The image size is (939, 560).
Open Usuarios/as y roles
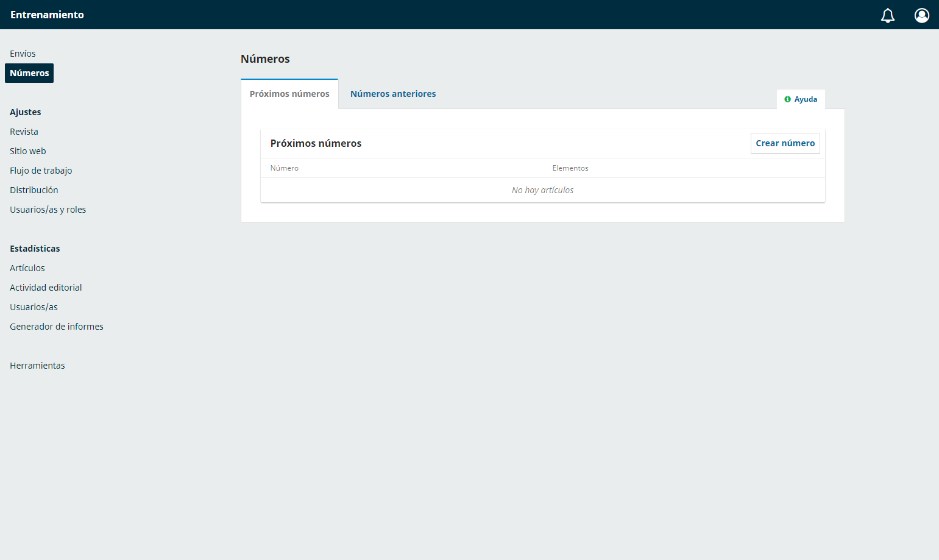(x=48, y=210)
